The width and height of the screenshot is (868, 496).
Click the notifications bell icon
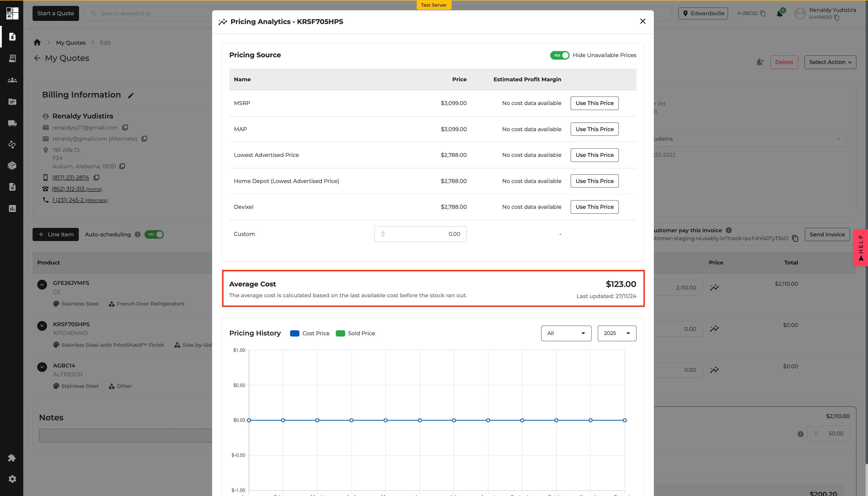click(779, 14)
